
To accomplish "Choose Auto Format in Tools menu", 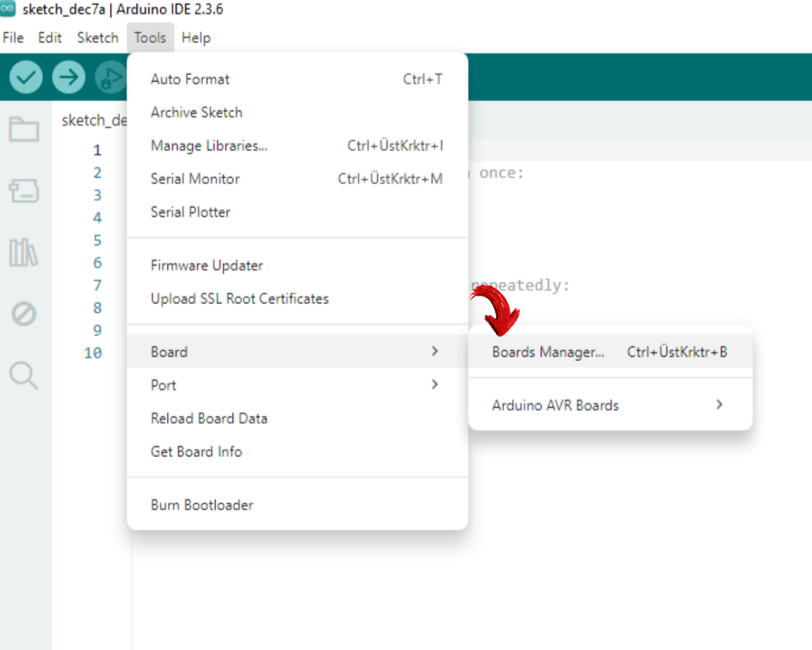I will coord(190,80).
